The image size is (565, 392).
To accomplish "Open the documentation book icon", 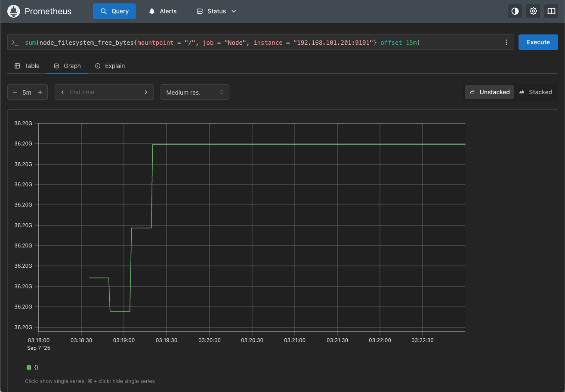I will pyautogui.click(x=551, y=11).
